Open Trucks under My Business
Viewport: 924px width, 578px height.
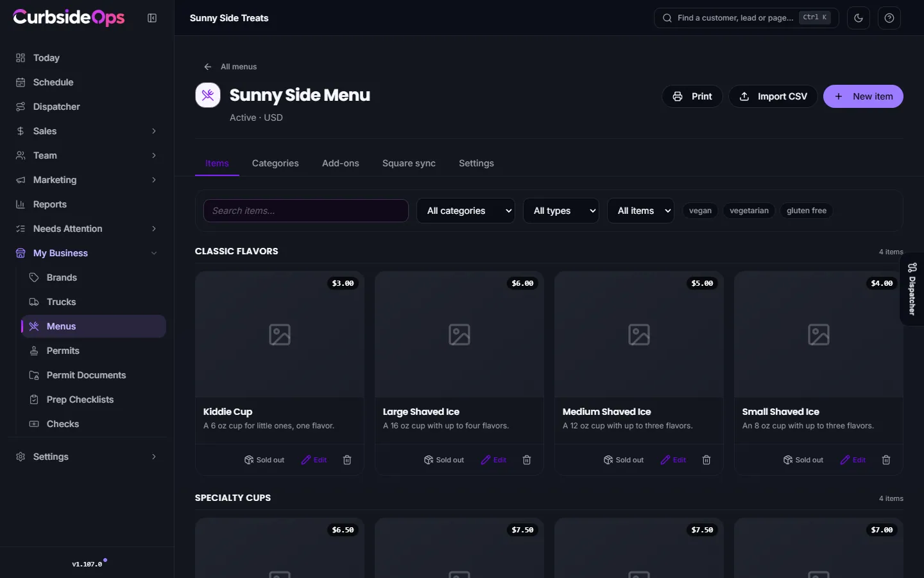point(94,302)
